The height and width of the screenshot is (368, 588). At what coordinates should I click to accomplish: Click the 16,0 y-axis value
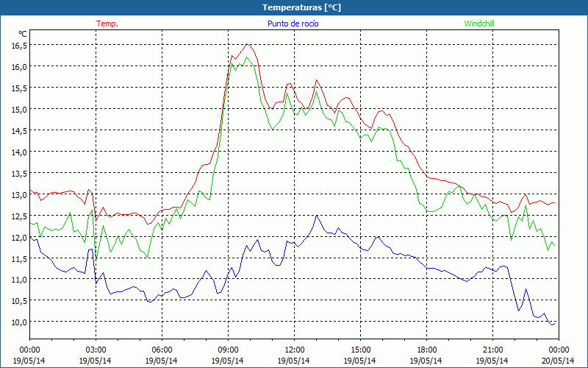tap(20, 66)
